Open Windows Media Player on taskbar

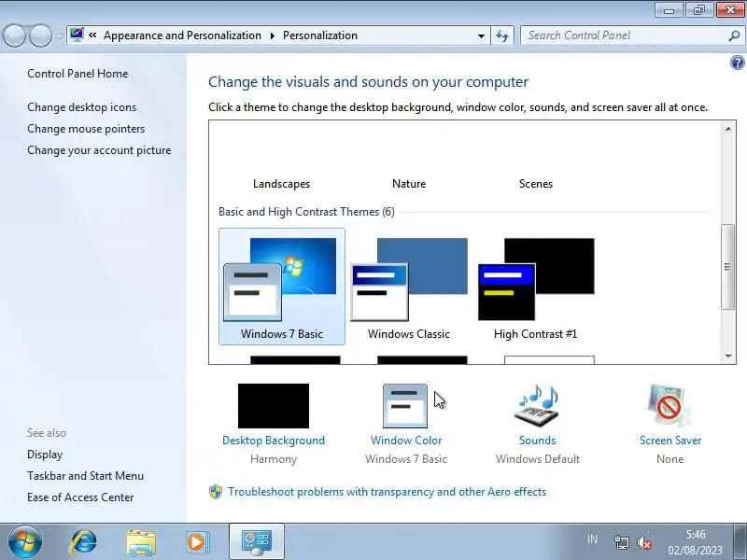pyautogui.click(x=197, y=542)
